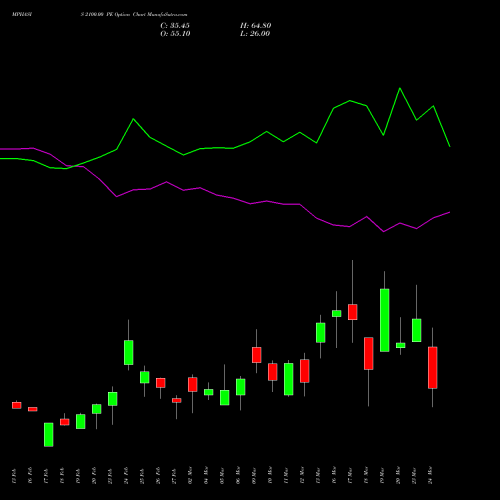This screenshot has height=500, width=500.
Task: Click the open price value O: 55.10
Action: 175,34
